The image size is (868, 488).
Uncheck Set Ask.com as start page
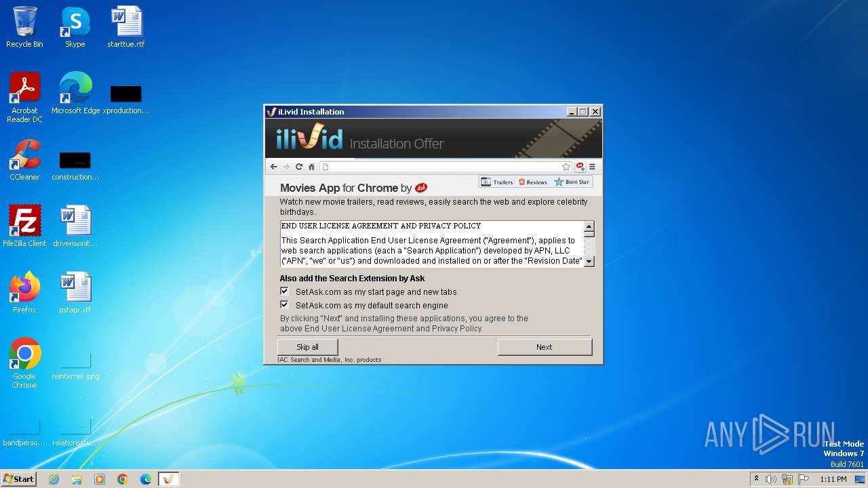[x=284, y=291]
